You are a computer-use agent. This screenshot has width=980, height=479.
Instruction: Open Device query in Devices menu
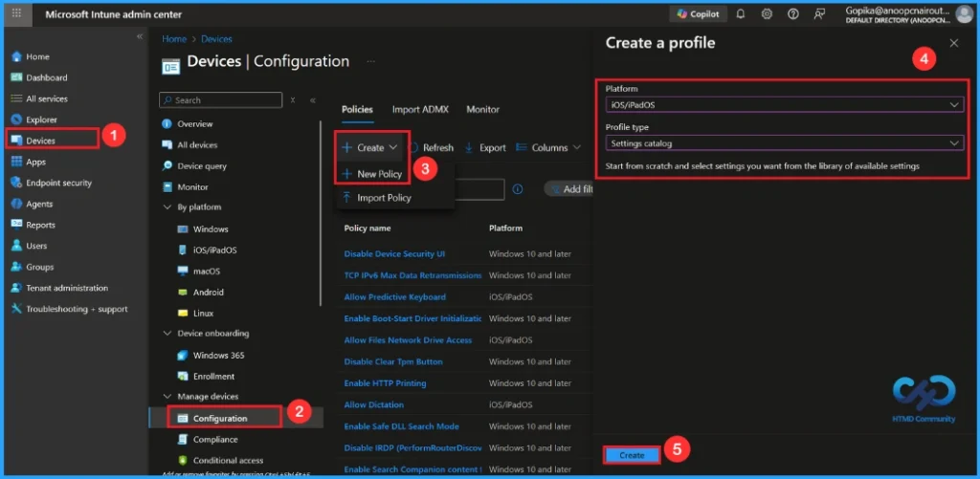pyautogui.click(x=202, y=165)
